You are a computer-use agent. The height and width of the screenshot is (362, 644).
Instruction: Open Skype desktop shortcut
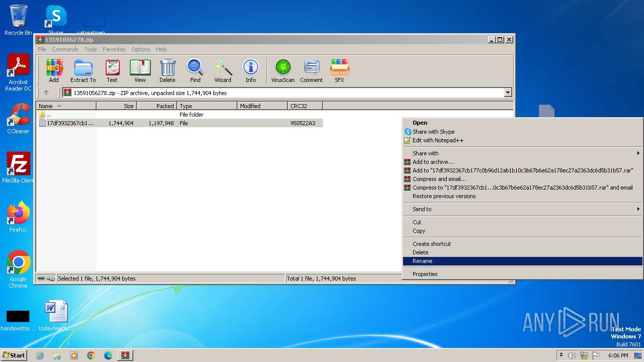[x=56, y=19]
